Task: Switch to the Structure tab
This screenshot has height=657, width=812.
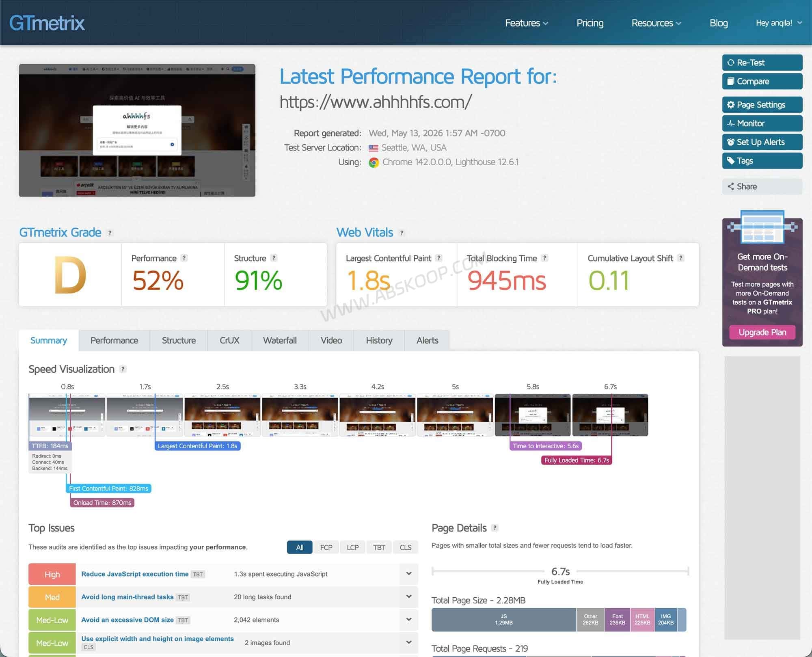Action: [179, 340]
